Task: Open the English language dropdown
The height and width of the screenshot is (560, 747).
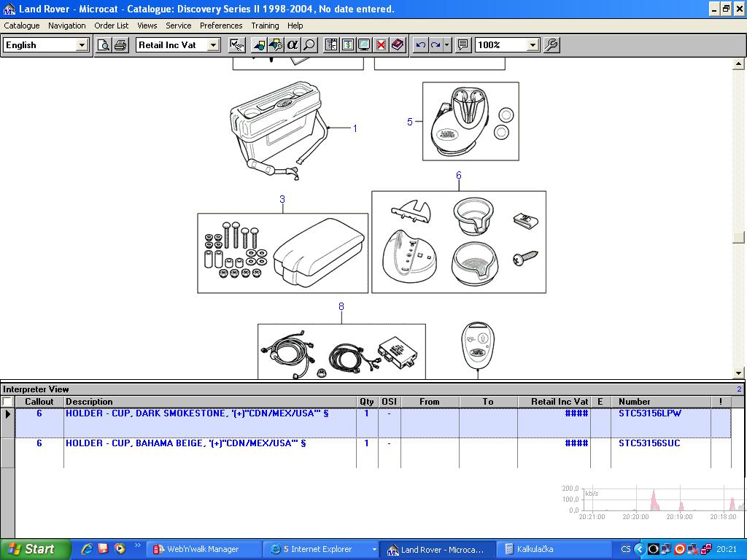Action: [x=82, y=45]
